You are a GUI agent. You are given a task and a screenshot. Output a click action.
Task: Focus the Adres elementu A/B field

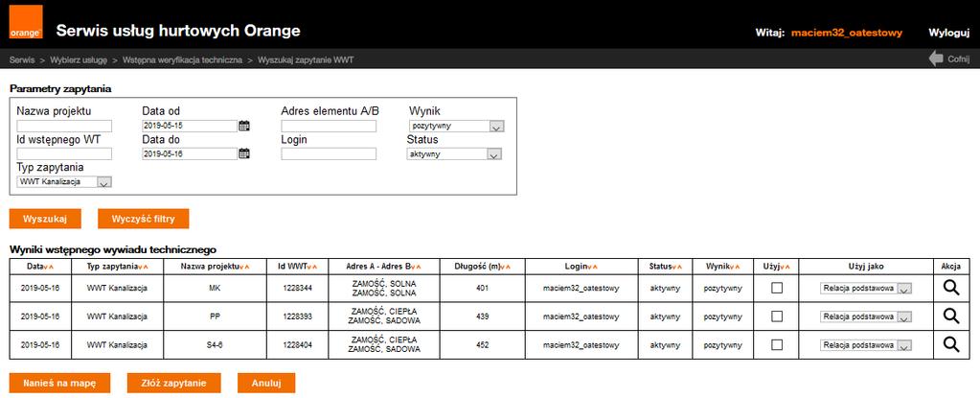pos(329,126)
